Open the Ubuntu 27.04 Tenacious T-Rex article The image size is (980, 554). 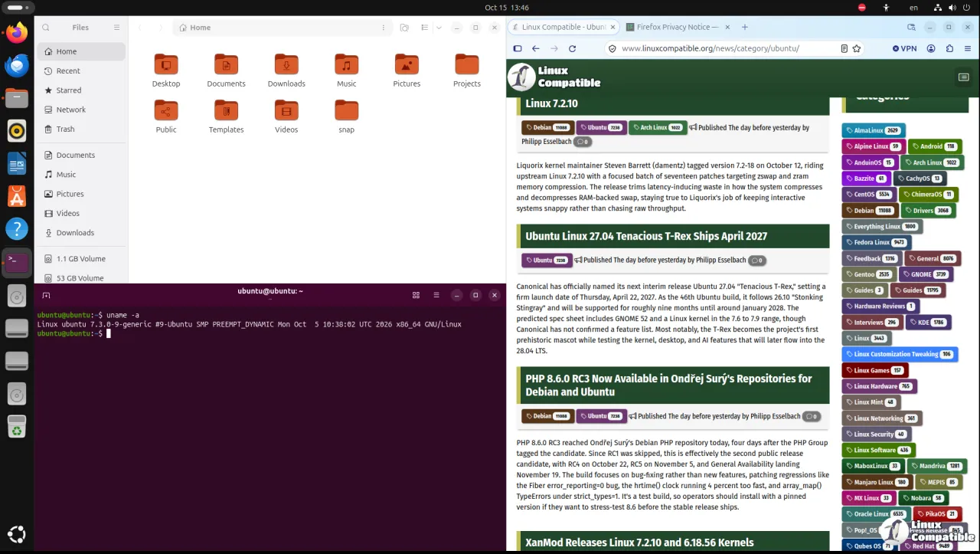(x=646, y=236)
